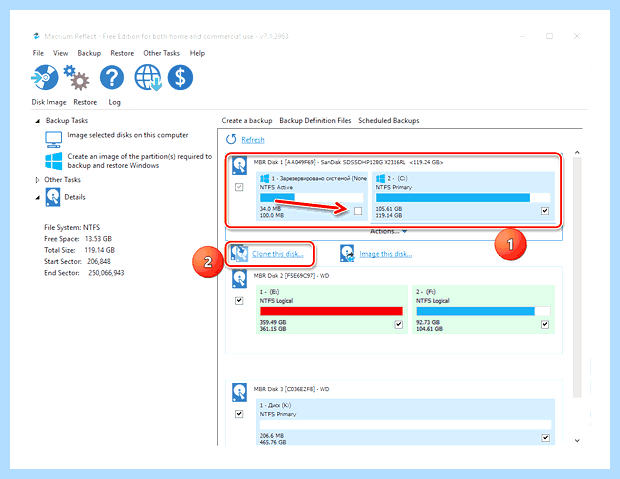Screen dimensions: 620x479
Task: Click the MBR Disk 1 SanDisk header text
Action: (x=348, y=162)
